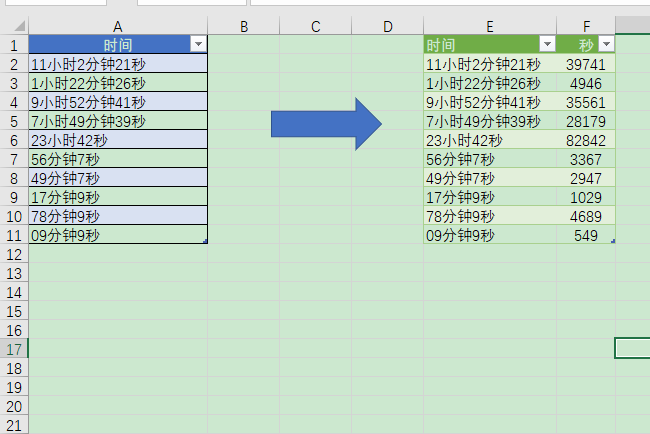Open filter dropdown for 秒 column
The image size is (650, 434).
coord(606,44)
